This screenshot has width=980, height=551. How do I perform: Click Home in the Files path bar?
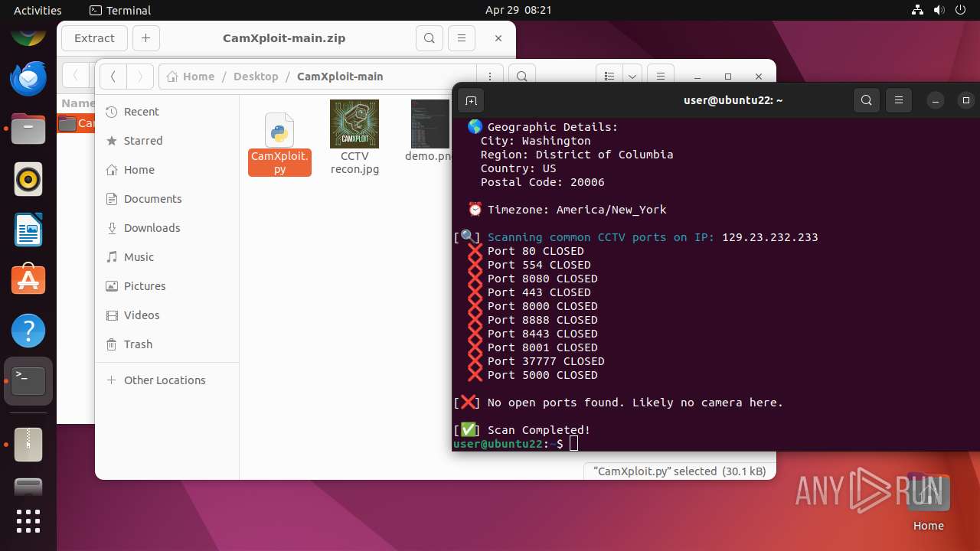point(191,77)
